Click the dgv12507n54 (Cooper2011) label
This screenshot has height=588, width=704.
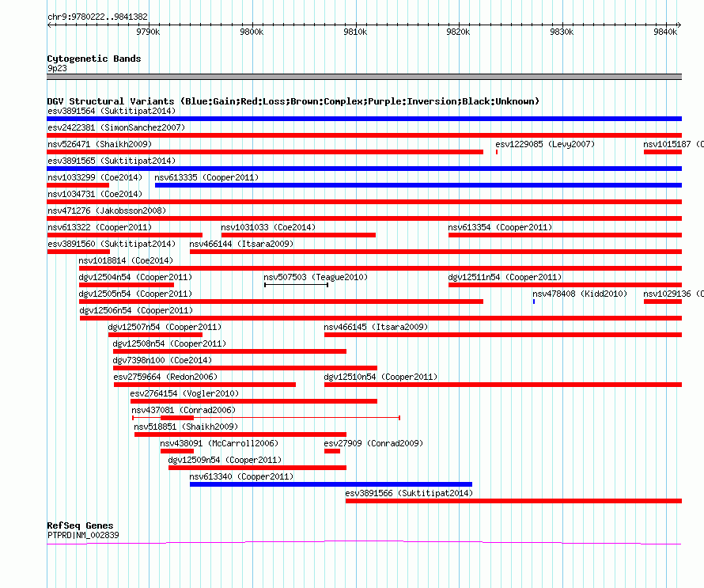[165, 327]
